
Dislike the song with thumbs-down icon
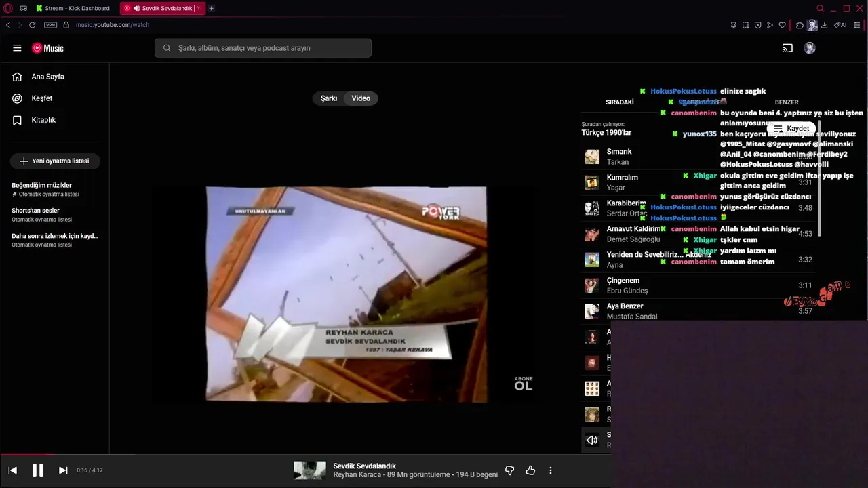[510, 470]
